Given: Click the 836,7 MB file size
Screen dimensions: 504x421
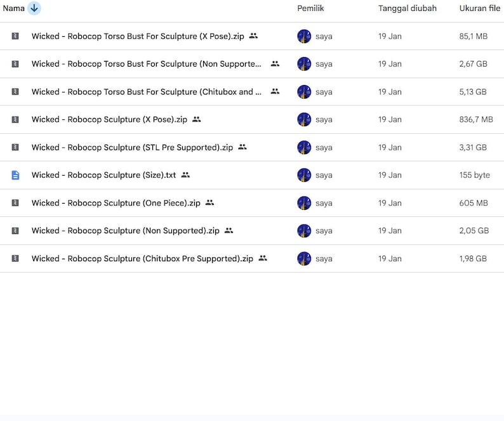Looking at the screenshot, I should click(x=476, y=119).
